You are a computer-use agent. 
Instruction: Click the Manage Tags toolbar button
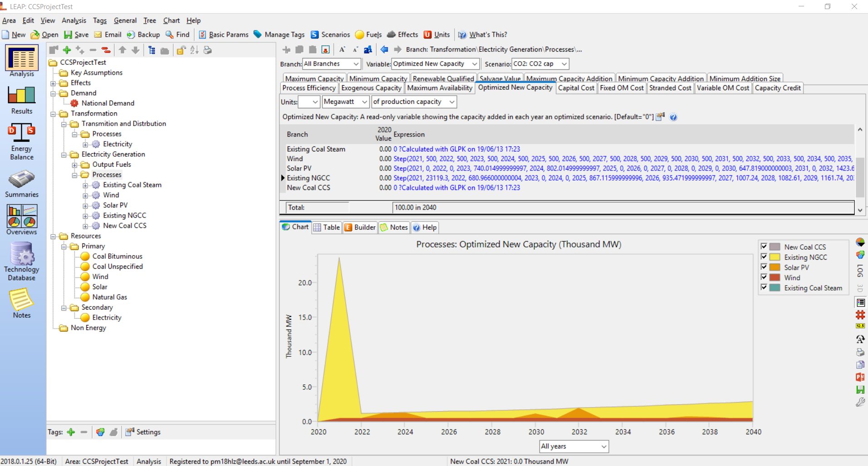pos(279,34)
